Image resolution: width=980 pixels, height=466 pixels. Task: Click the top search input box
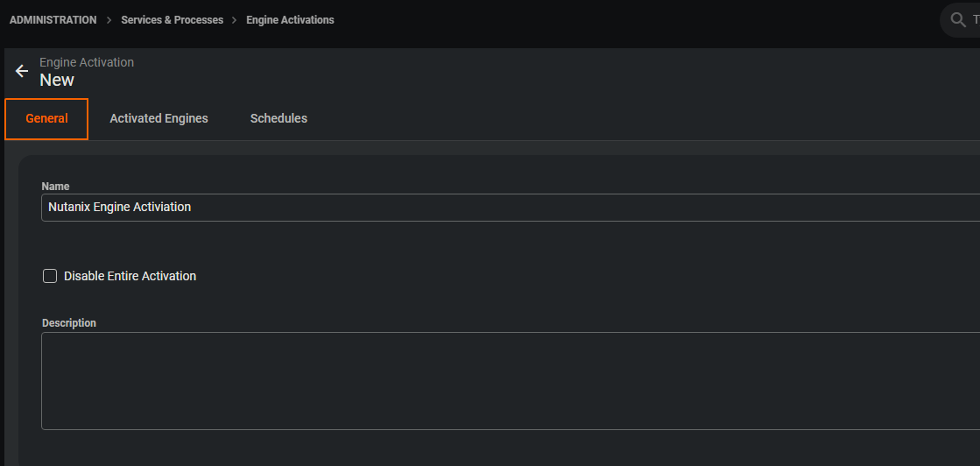pos(974,20)
